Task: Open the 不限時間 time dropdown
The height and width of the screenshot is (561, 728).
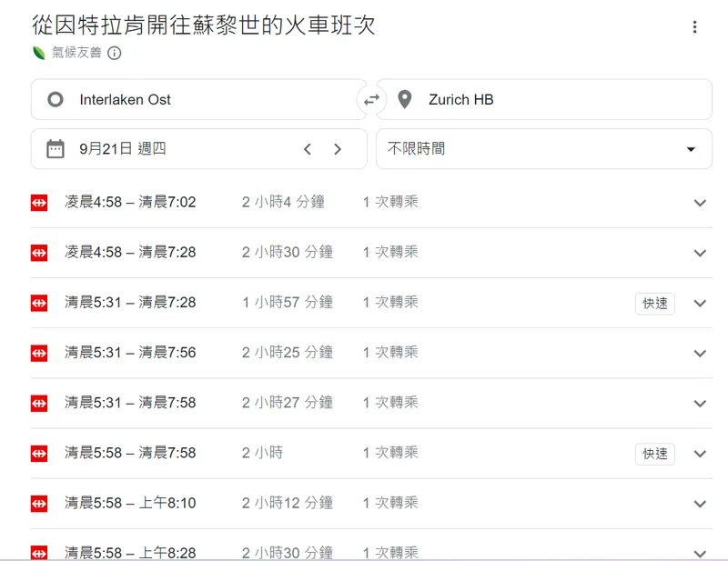Action: point(543,149)
